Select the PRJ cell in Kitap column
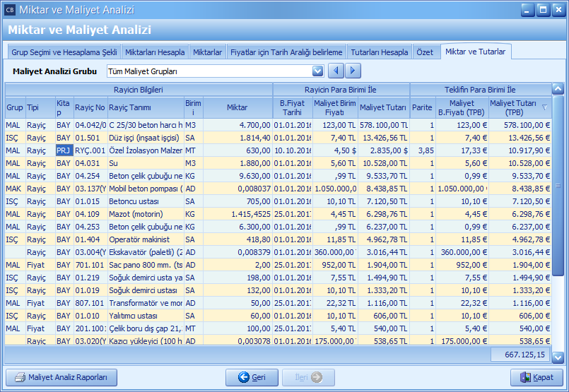 [64, 150]
